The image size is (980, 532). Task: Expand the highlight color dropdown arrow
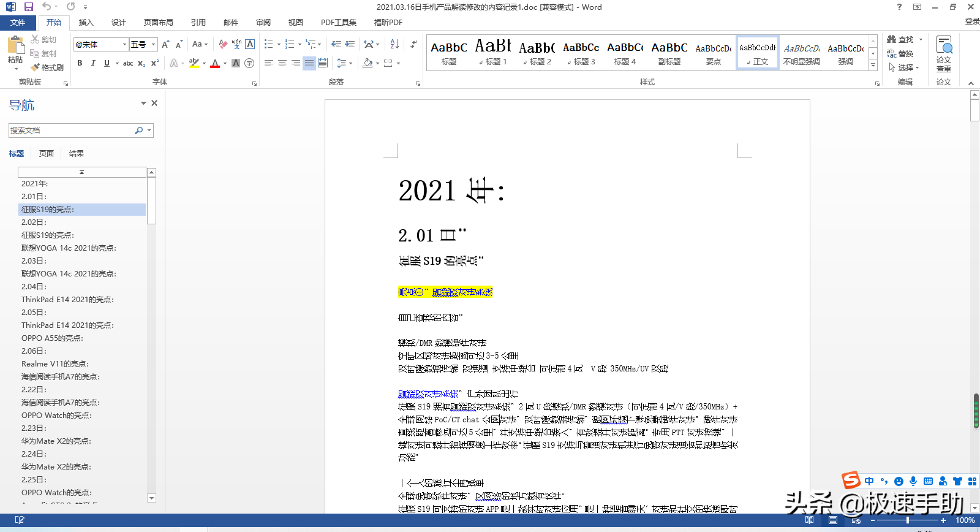204,63
